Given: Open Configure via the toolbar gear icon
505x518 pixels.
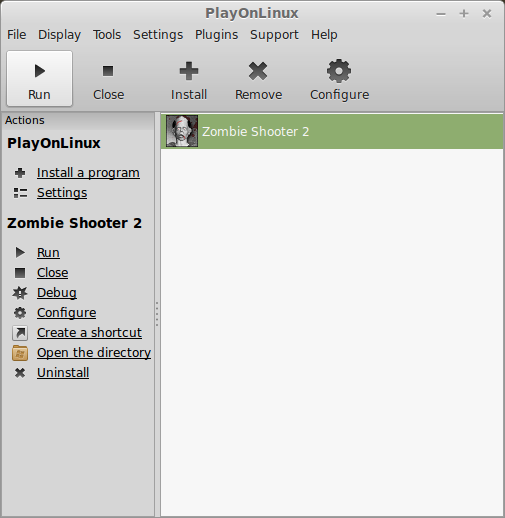Looking at the screenshot, I should (339, 71).
